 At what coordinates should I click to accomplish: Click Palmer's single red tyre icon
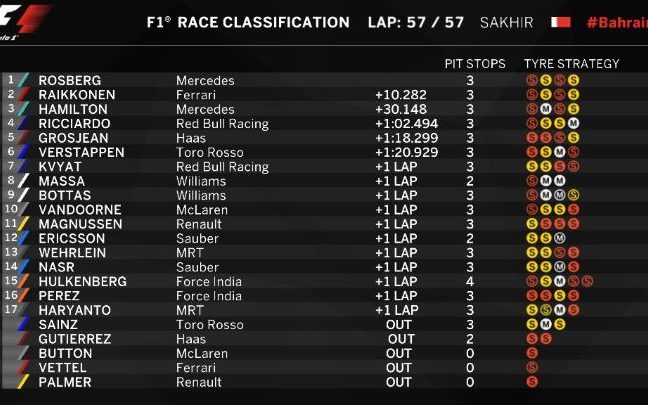[532, 381]
